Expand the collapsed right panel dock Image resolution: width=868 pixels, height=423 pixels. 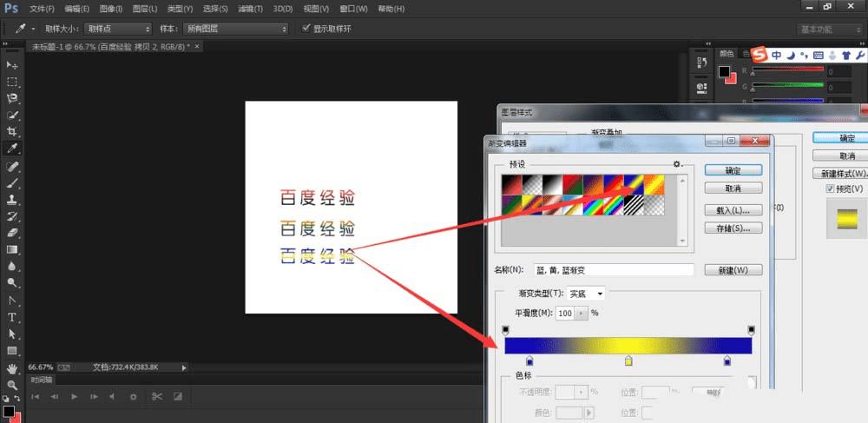click(707, 43)
